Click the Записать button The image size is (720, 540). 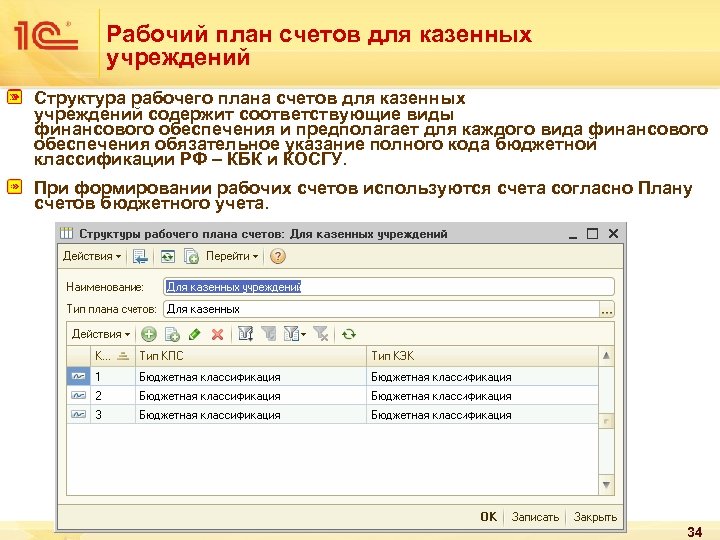[x=535, y=517]
